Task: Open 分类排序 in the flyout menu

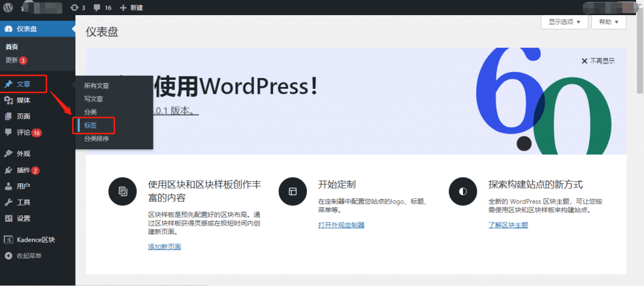Action: click(96, 139)
